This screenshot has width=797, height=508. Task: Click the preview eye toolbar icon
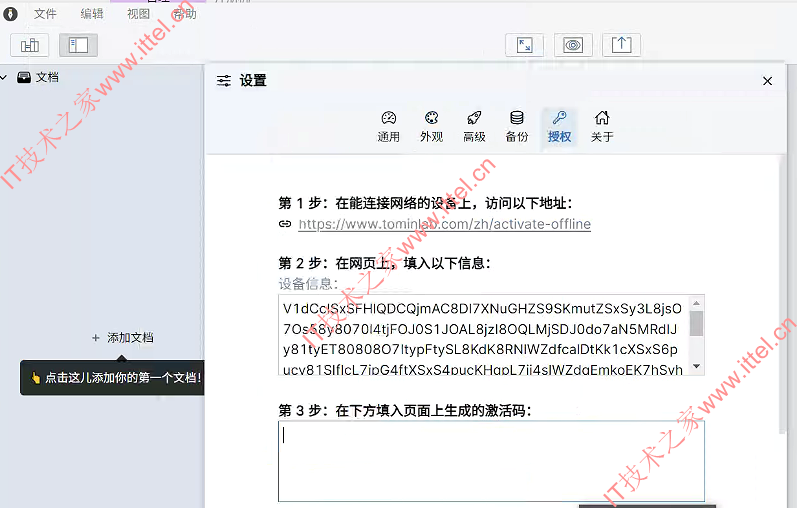(x=573, y=45)
